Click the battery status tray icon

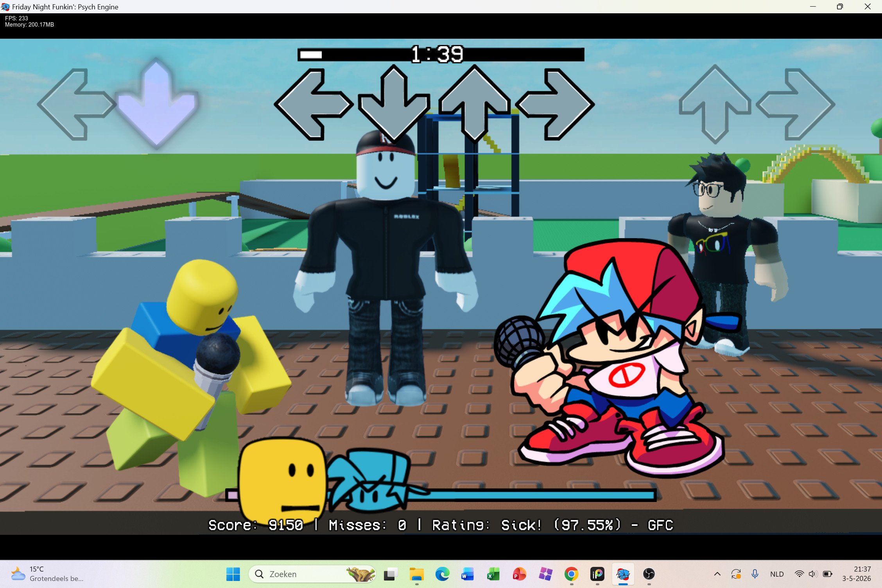[828, 574]
